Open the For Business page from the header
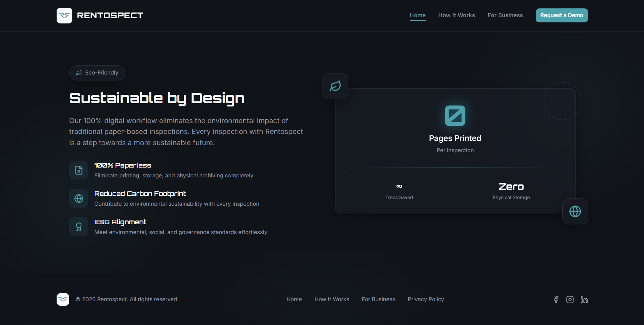 [505, 15]
